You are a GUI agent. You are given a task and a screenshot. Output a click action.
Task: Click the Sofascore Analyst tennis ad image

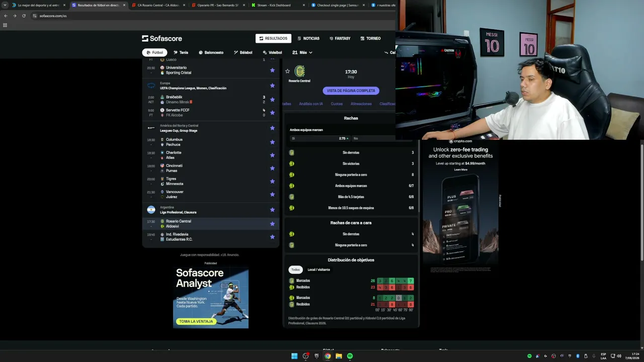point(211,297)
